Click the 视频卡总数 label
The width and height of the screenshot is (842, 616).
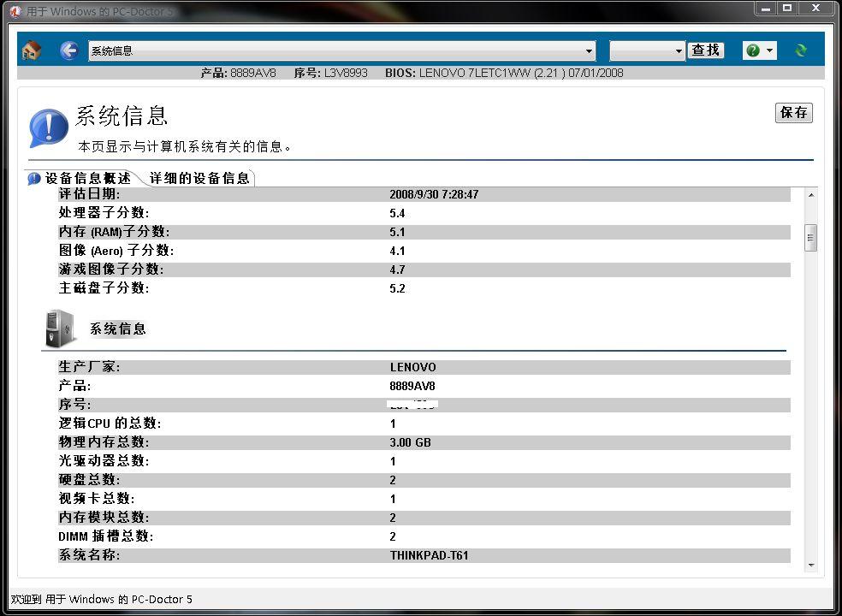point(97,499)
